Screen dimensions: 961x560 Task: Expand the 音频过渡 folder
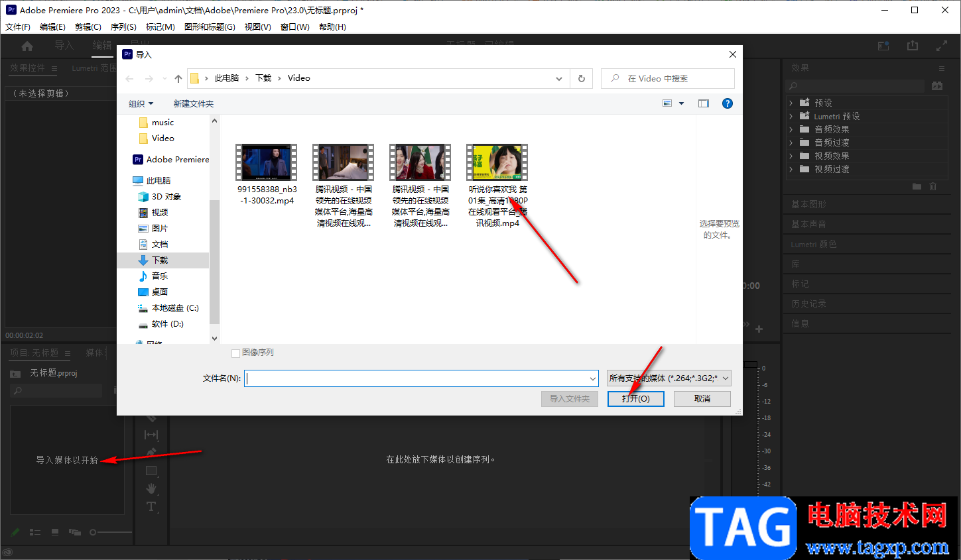tap(791, 142)
